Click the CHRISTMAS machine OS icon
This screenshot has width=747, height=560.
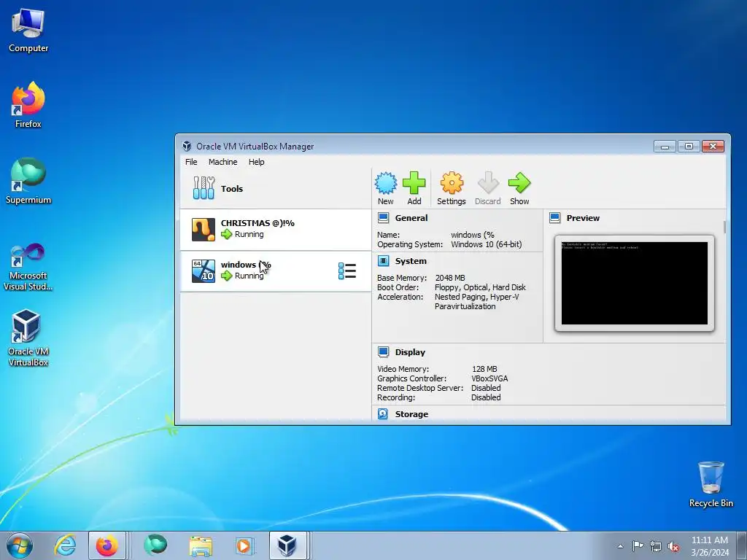point(204,230)
